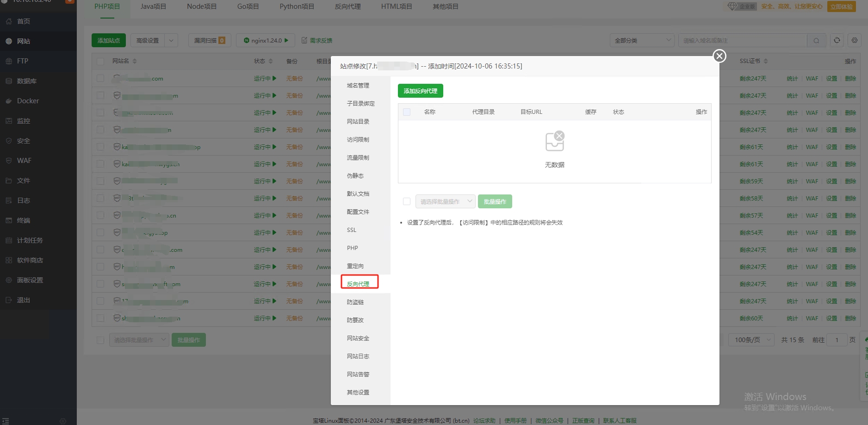Click the 添加站点 button

coord(109,40)
